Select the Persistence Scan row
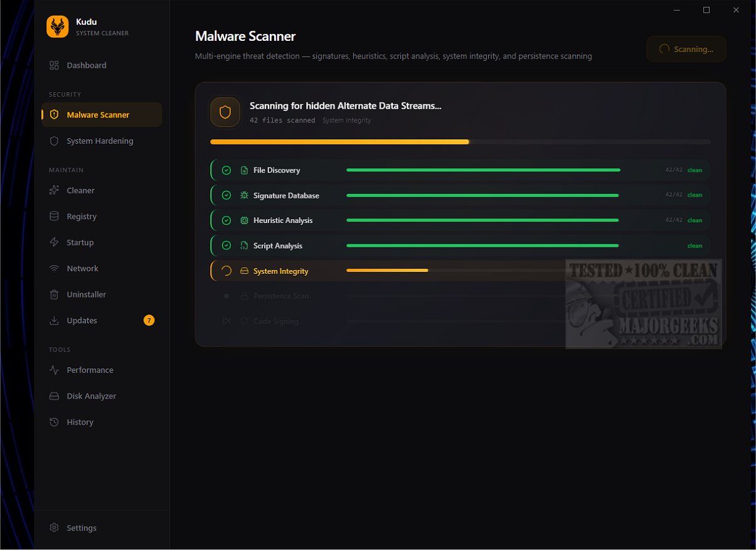The height and width of the screenshot is (550, 756). (281, 296)
